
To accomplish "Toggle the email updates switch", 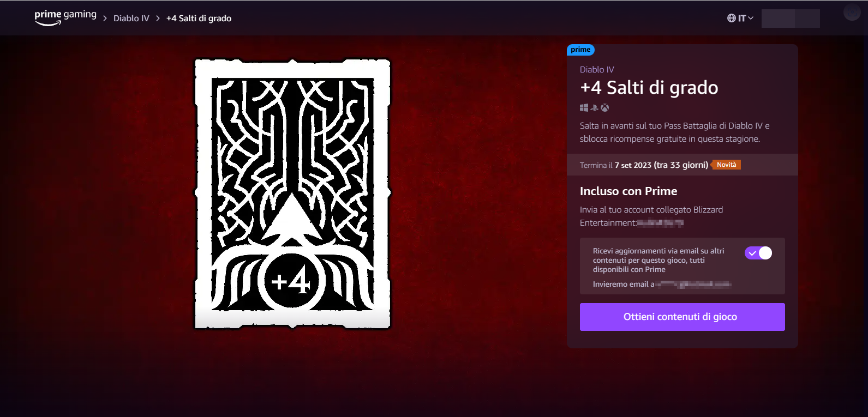I will click(758, 253).
